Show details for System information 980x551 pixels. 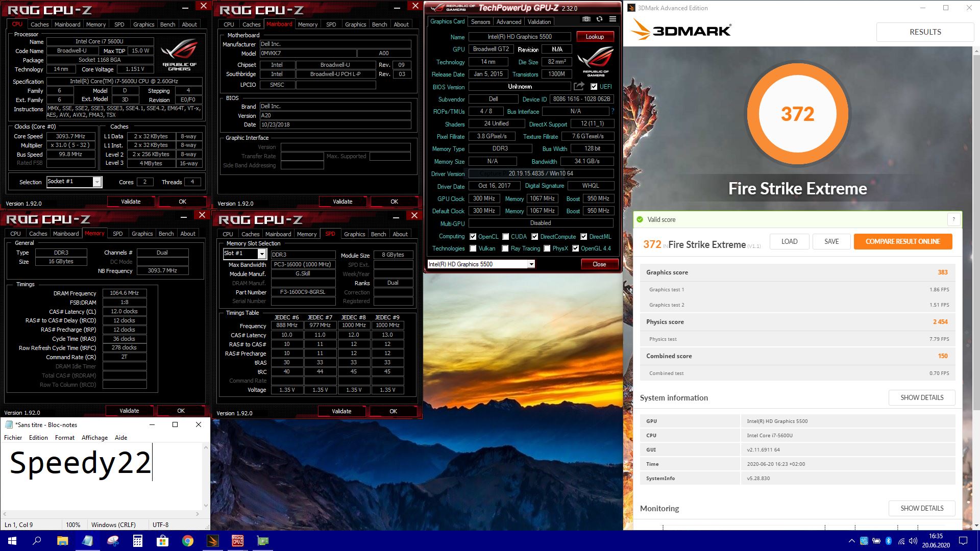pyautogui.click(x=922, y=397)
